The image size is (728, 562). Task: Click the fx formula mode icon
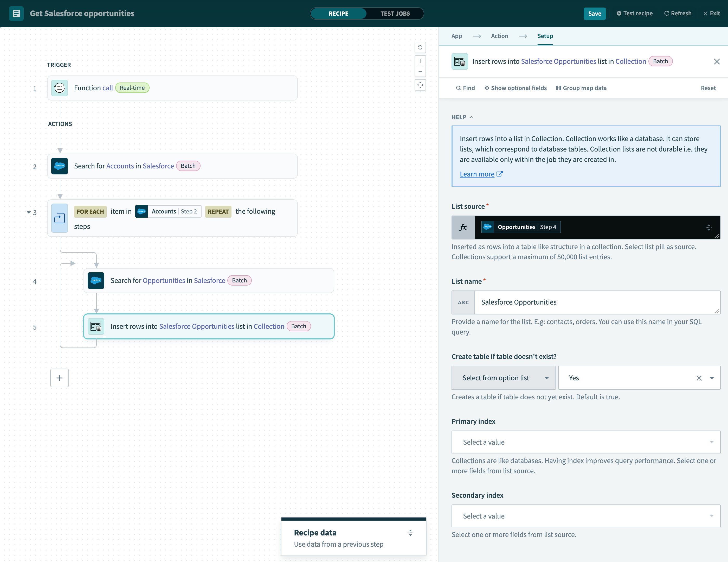(463, 228)
